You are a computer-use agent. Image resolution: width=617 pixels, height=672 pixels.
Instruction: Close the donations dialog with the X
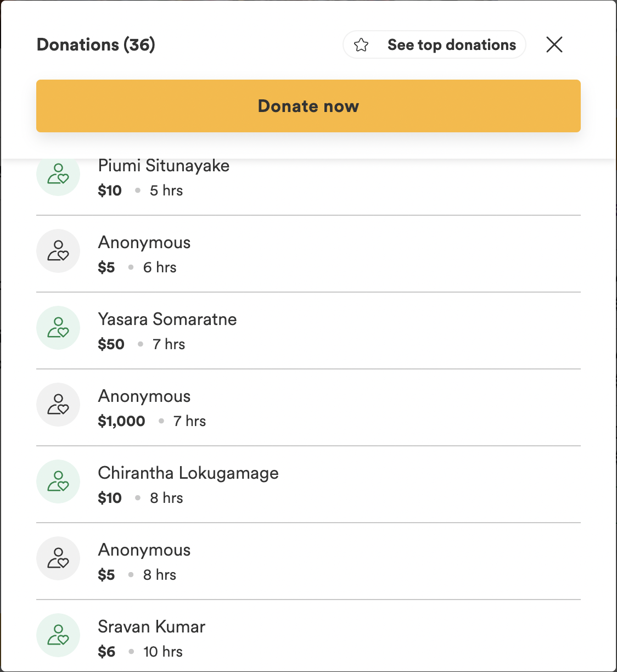click(x=554, y=44)
